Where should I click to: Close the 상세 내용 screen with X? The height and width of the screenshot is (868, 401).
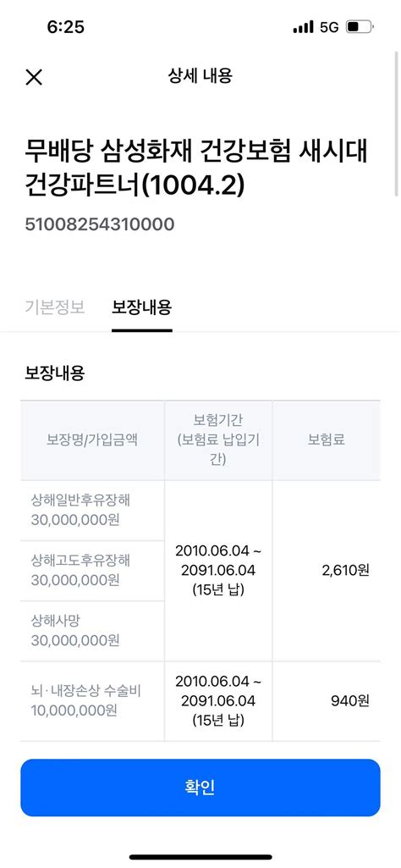click(x=34, y=77)
